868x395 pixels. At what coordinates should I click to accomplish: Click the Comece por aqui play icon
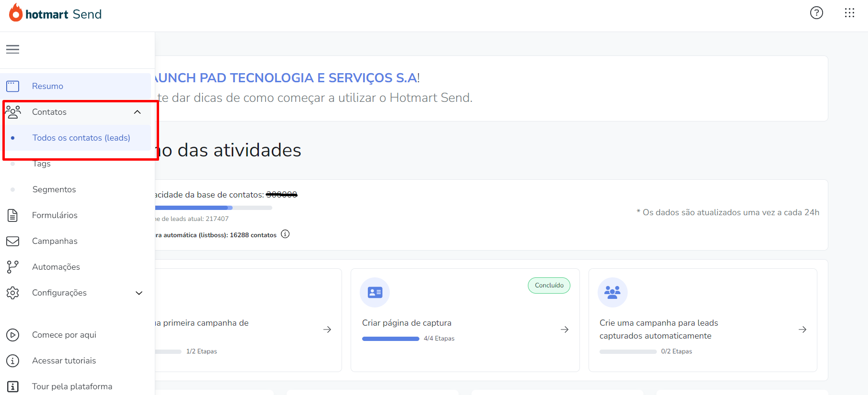point(13,335)
